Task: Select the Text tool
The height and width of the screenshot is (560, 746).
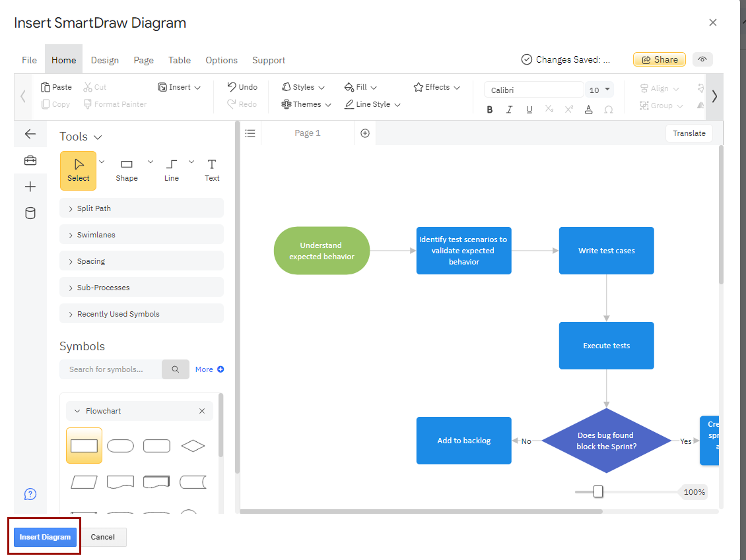Action: [212, 170]
